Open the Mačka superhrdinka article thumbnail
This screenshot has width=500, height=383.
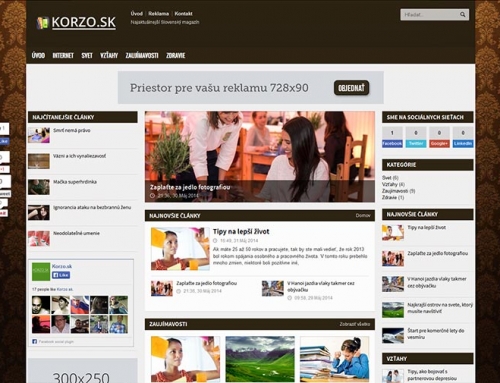pyautogui.click(x=39, y=187)
